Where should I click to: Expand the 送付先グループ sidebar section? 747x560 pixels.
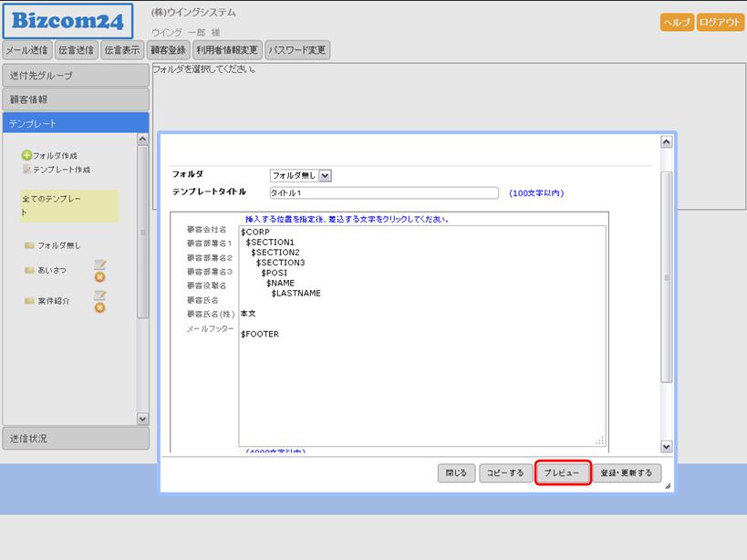tap(75, 76)
